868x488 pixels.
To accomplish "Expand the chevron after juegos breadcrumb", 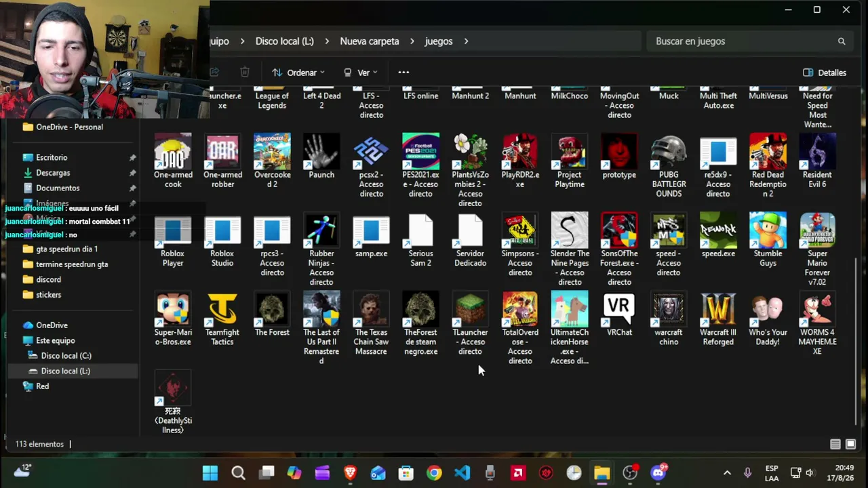I will point(466,41).
